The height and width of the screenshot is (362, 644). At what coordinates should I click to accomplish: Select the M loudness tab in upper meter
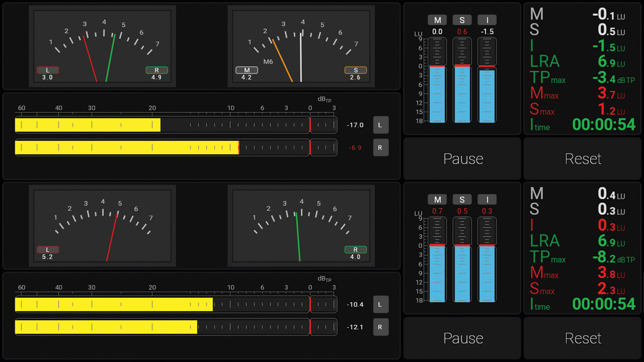click(438, 20)
